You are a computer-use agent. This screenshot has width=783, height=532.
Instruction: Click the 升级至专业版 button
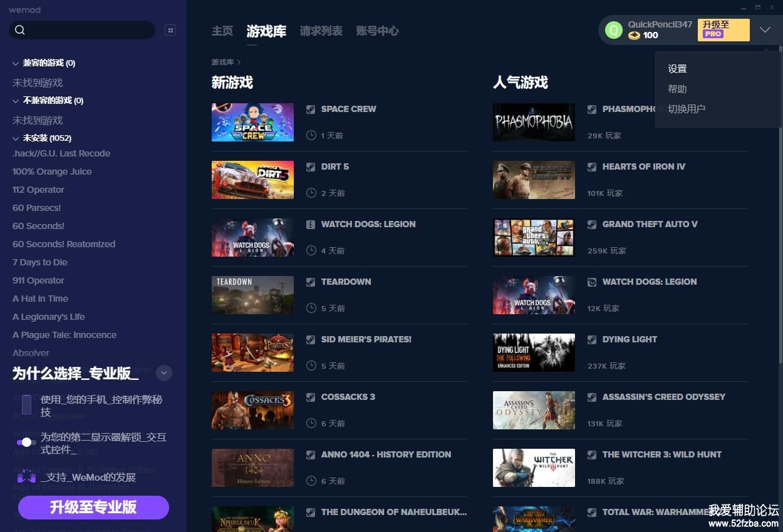[x=93, y=507]
